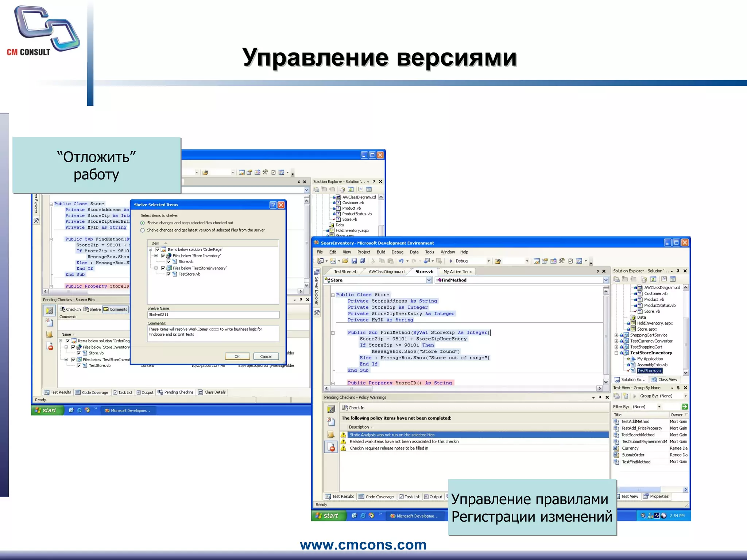Click OK in Shelve Selected Items dialog
This screenshot has height=560, width=747.
[x=237, y=357]
